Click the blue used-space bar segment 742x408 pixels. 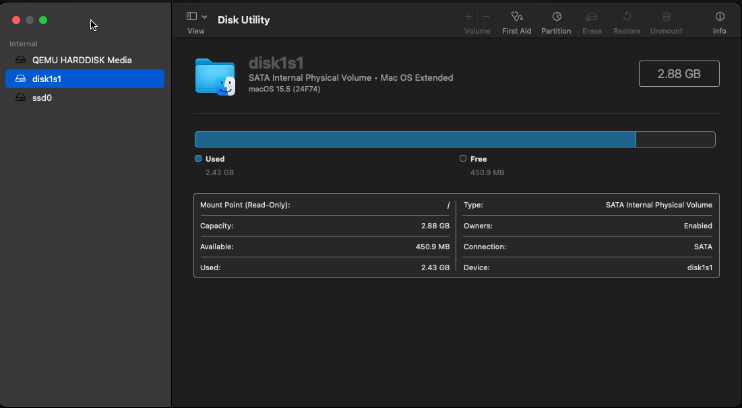[415, 140]
